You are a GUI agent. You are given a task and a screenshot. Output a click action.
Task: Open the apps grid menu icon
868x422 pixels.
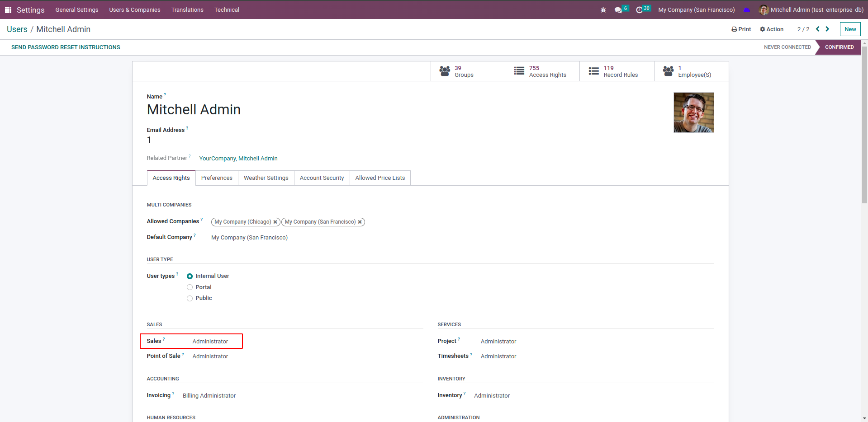(8, 9)
